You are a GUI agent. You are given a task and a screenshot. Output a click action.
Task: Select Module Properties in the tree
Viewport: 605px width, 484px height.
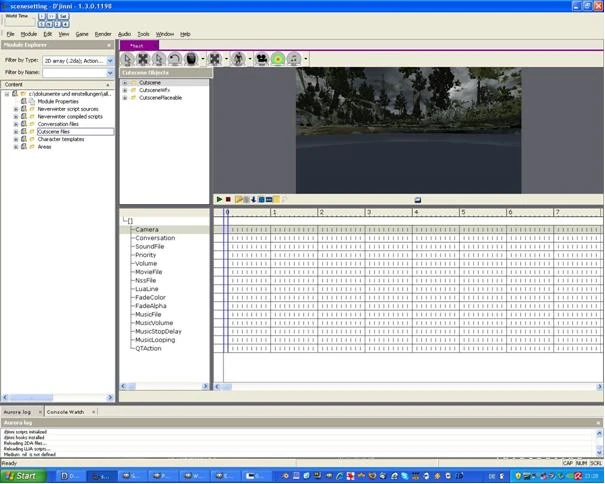(x=58, y=102)
